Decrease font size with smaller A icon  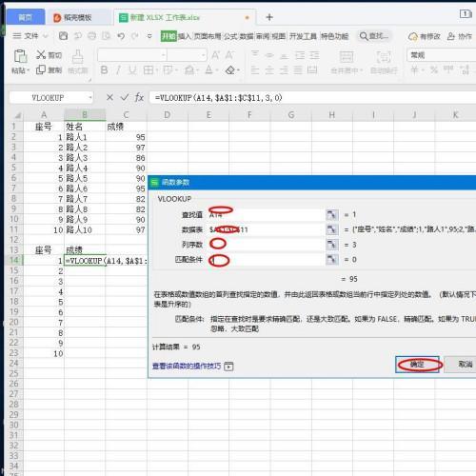click(229, 55)
